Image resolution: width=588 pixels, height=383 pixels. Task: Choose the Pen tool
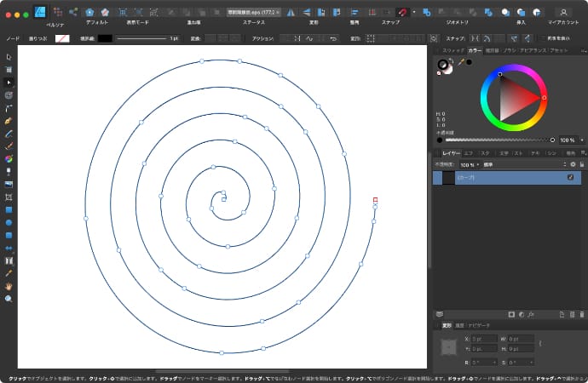(9, 108)
